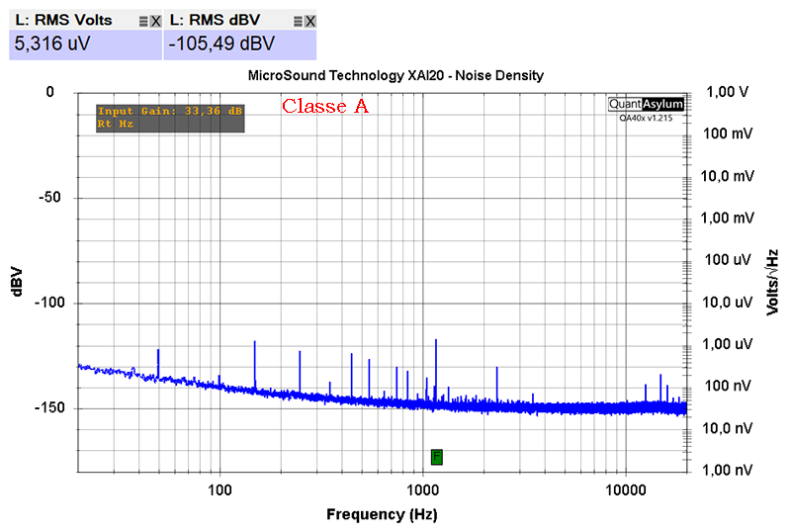Click the Input Gain 33,36 dB info box

170,118
